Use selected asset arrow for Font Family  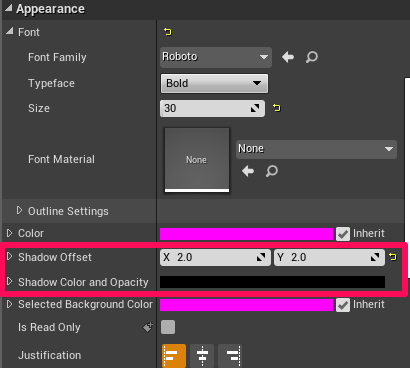(288, 57)
